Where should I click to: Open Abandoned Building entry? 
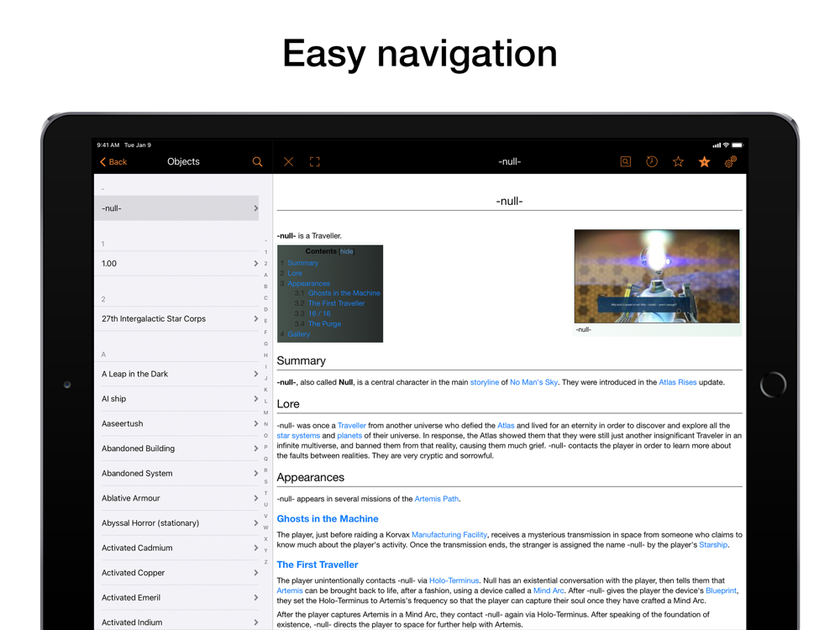coord(176,449)
